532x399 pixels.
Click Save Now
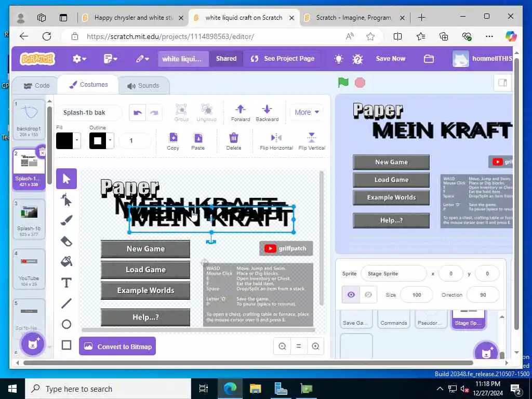click(x=391, y=59)
